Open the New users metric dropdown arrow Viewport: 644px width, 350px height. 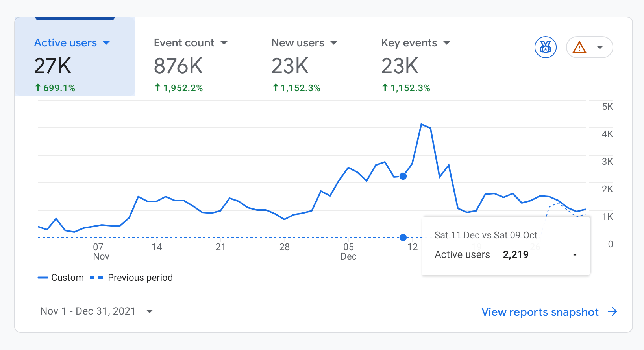coord(334,43)
